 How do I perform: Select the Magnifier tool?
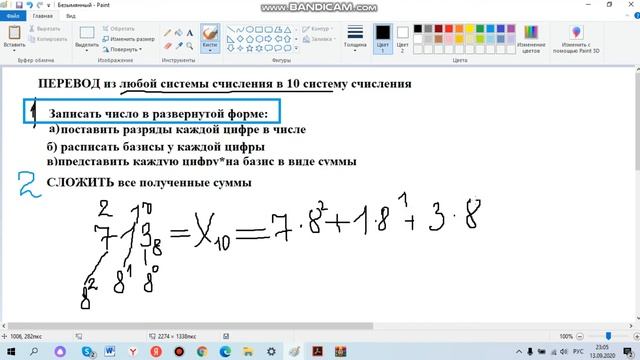[x=190, y=46]
